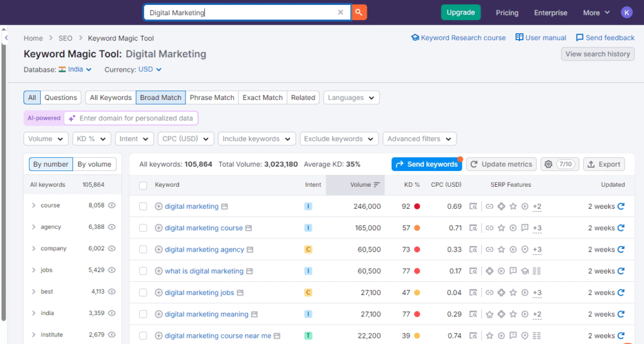Collapse the left sidebar arrow
644x344 pixels.
pyautogui.click(x=6, y=38)
